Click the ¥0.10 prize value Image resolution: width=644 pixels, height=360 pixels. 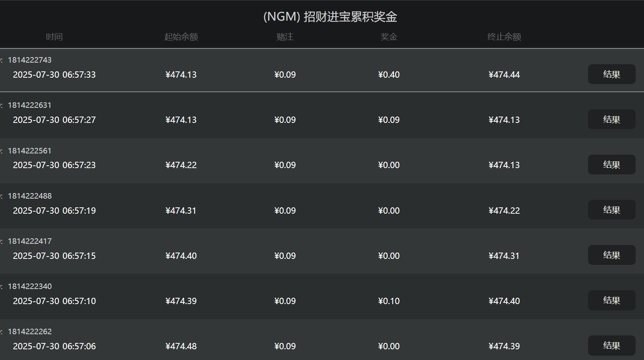pyautogui.click(x=389, y=301)
